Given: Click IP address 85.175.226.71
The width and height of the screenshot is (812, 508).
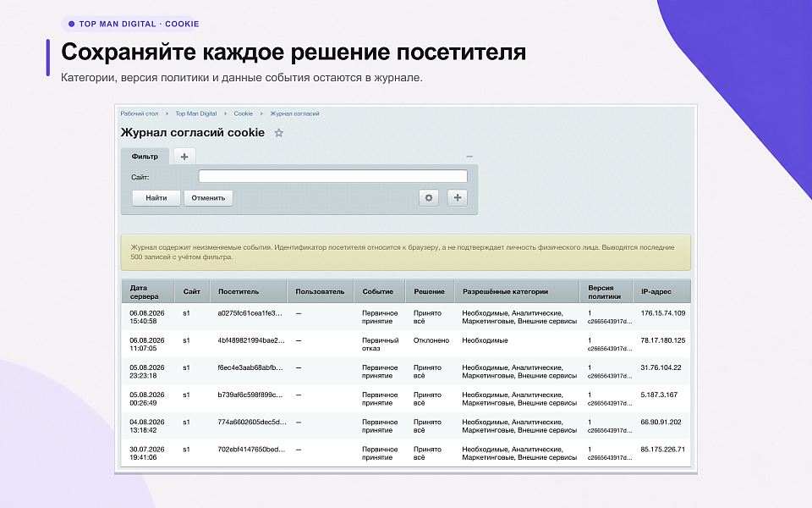Looking at the screenshot, I should coord(663,450).
